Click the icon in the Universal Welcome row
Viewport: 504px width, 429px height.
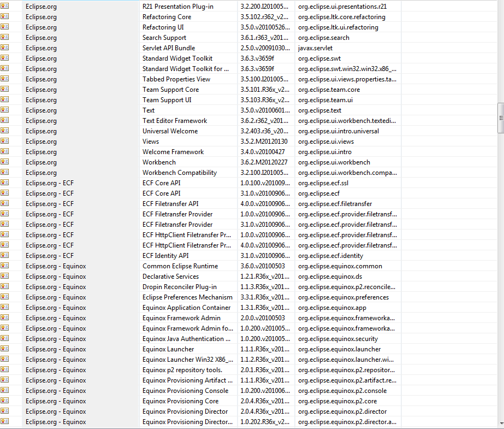tap(4, 130)
